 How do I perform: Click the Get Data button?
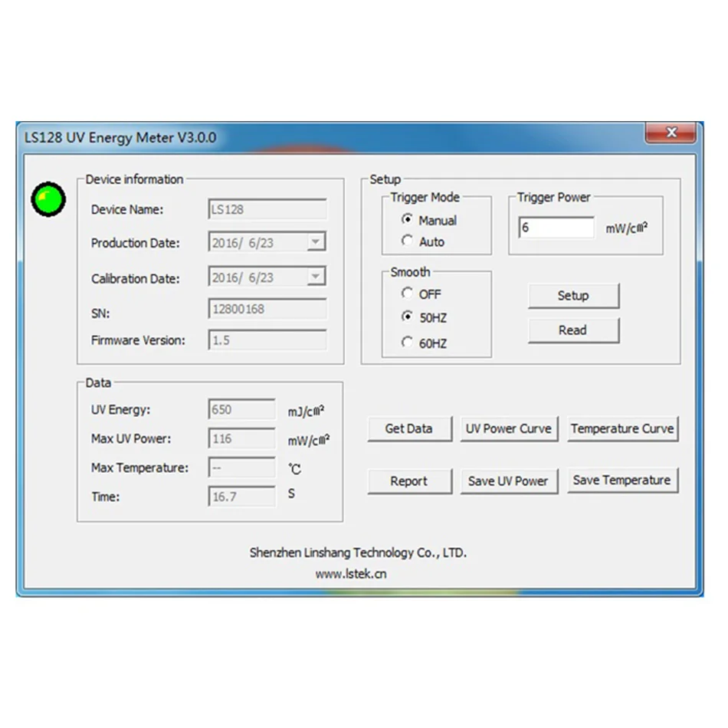(x=409, y=428)
